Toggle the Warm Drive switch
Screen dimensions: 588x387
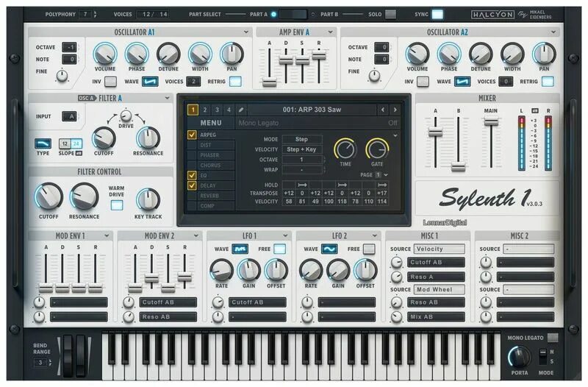tap(117, 205)
